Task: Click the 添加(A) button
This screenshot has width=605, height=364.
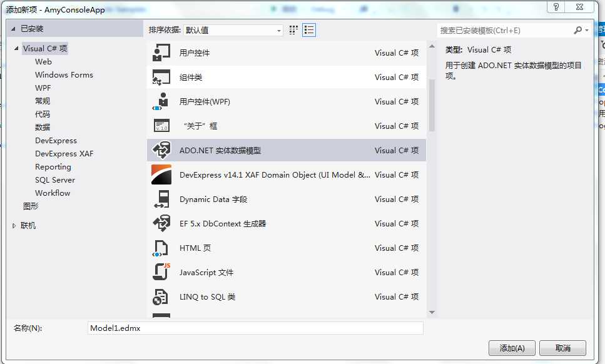Action: [x=512, y=348]
